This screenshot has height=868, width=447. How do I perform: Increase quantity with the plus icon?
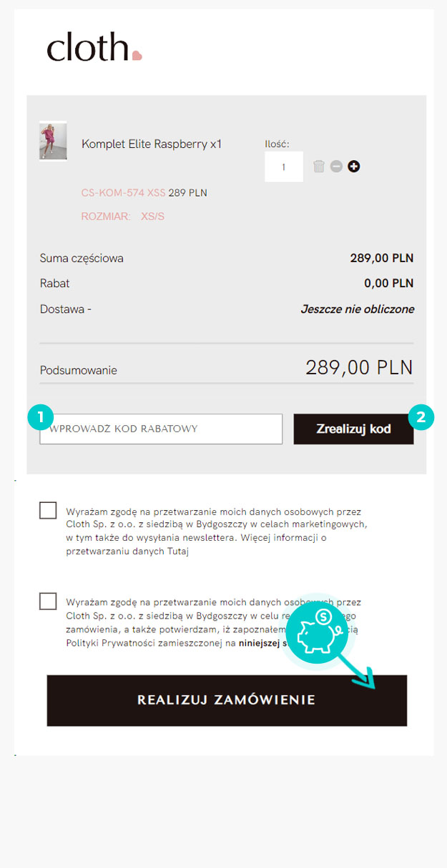(x=353, y=166)
